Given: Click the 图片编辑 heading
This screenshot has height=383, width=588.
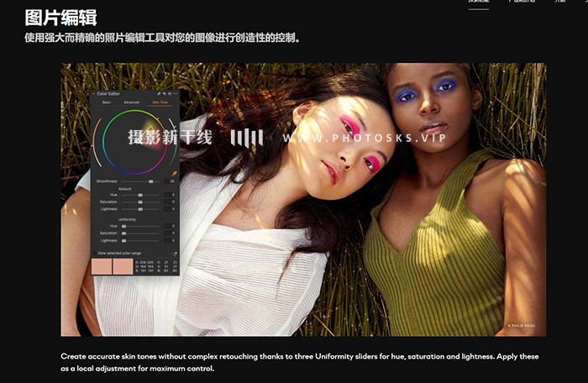Looking at the screenshot, I should coord(60,18).
